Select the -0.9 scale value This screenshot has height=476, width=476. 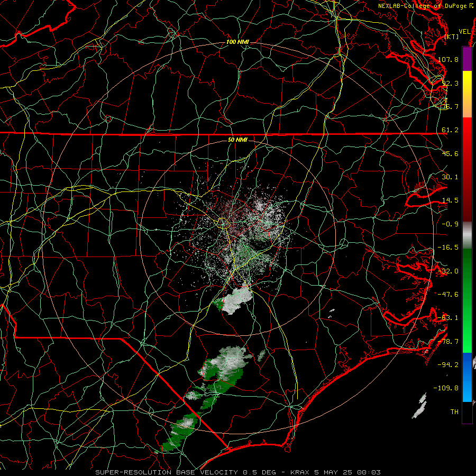(450, 224)
